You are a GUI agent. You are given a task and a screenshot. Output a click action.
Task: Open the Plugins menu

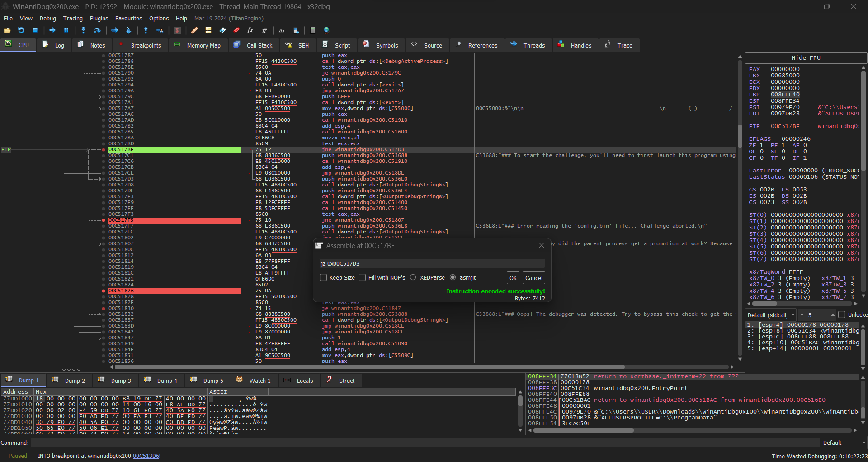click(x=99, y=19)
